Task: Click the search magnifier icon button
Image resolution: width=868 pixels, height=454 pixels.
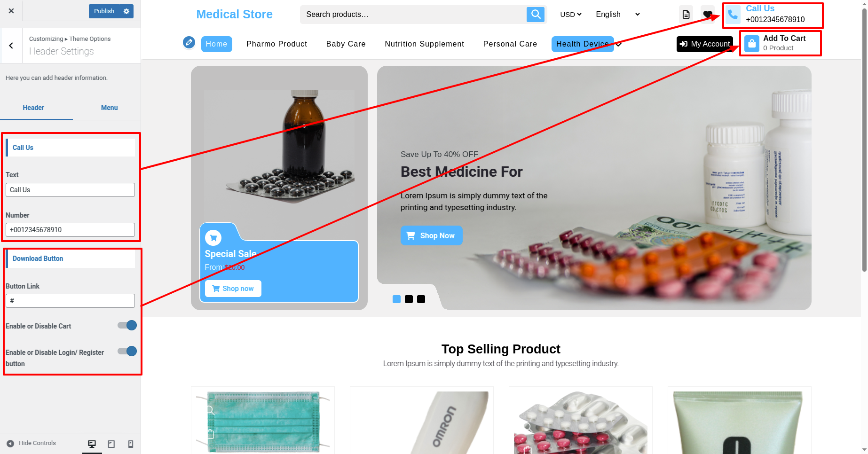Action: tap(536, 15)
